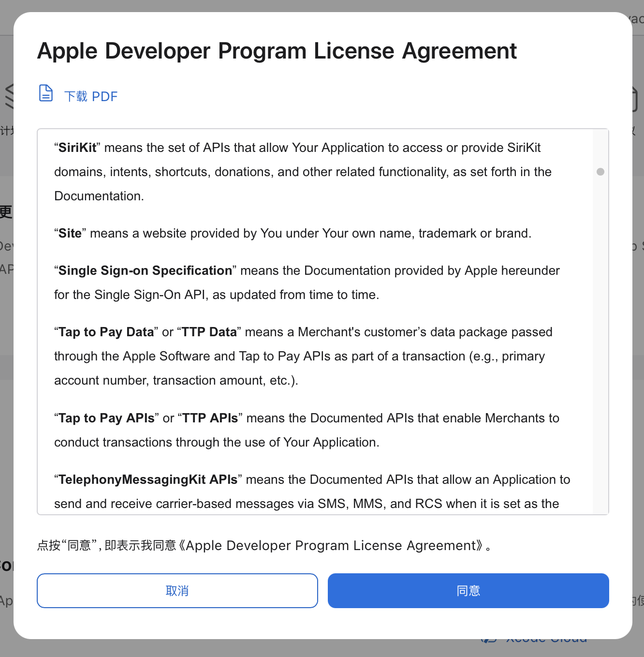Screen dimensions: 644x657
Task: Click the bold Site definition term
Action: [70, 234]
